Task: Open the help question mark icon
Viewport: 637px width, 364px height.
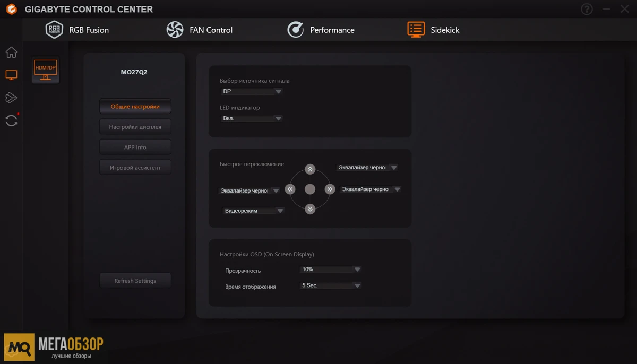Action: pos(587,9)
